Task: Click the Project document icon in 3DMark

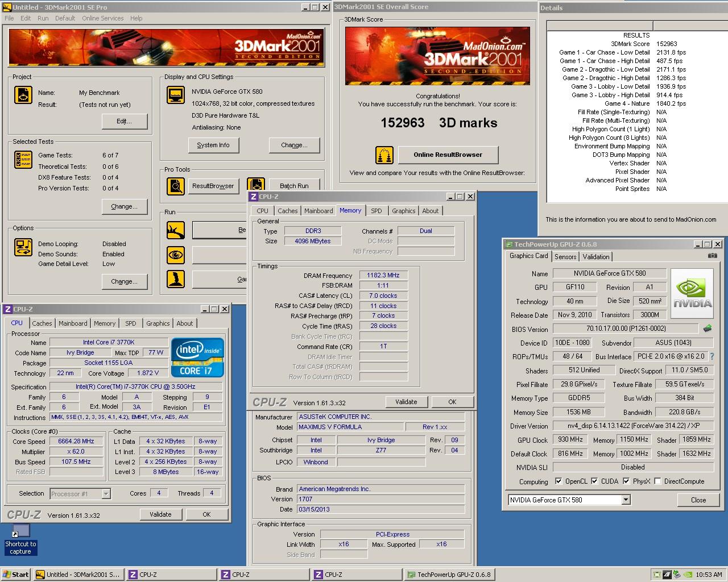Action: tap(23, 95)
